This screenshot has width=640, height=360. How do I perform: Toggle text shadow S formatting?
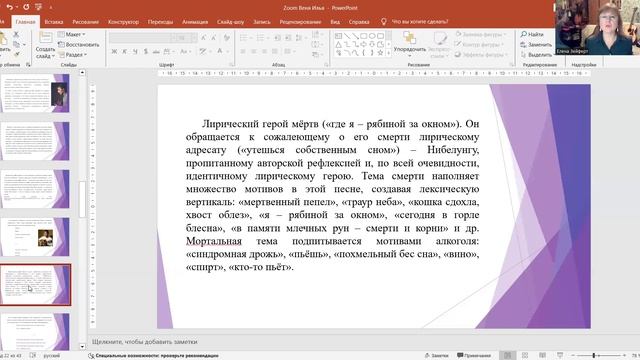pos(146,51)
